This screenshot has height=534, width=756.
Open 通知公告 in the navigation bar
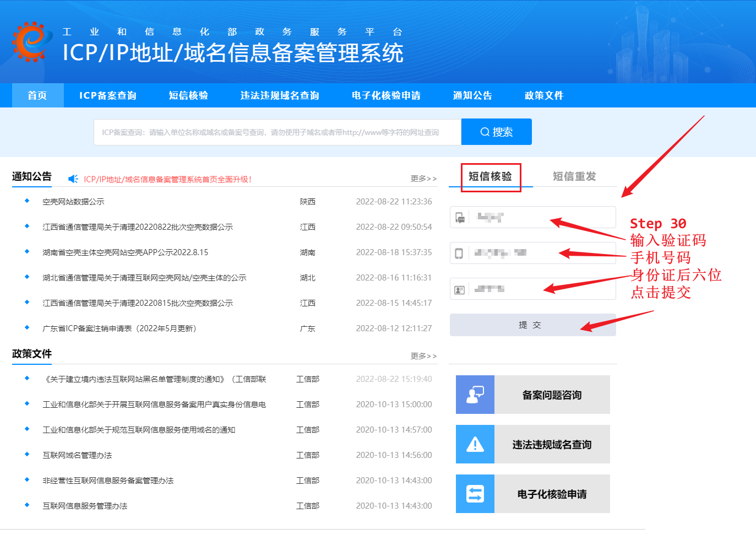472,95
